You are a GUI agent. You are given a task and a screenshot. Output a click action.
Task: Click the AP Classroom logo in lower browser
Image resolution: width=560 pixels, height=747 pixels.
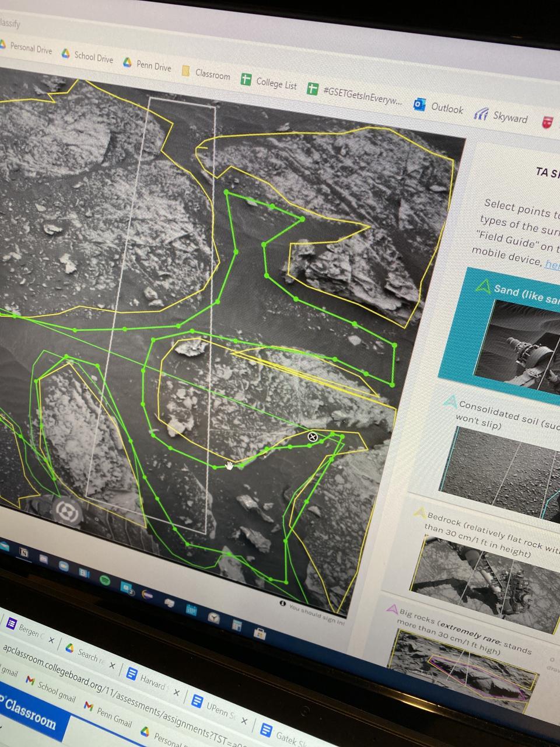(x=28, y=713)
